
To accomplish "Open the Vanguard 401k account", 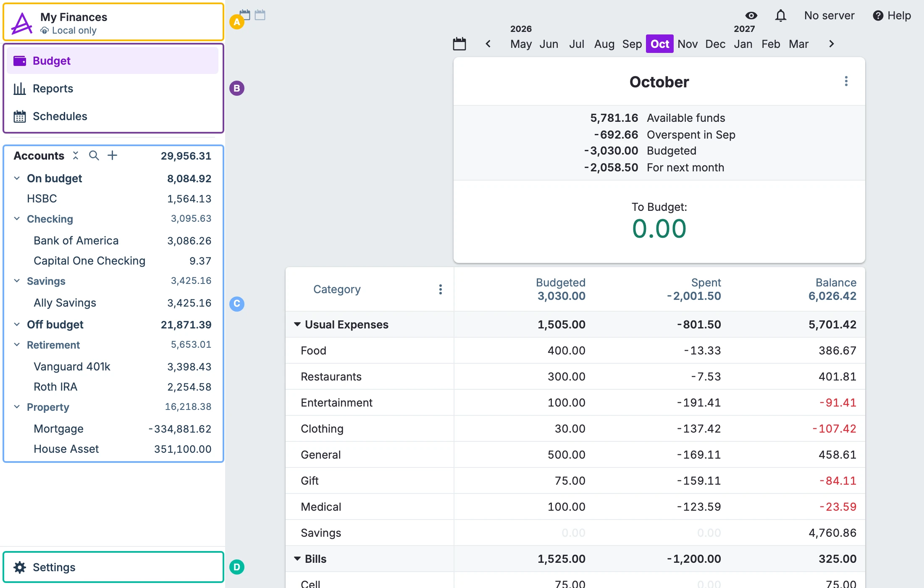I will 113,366.
